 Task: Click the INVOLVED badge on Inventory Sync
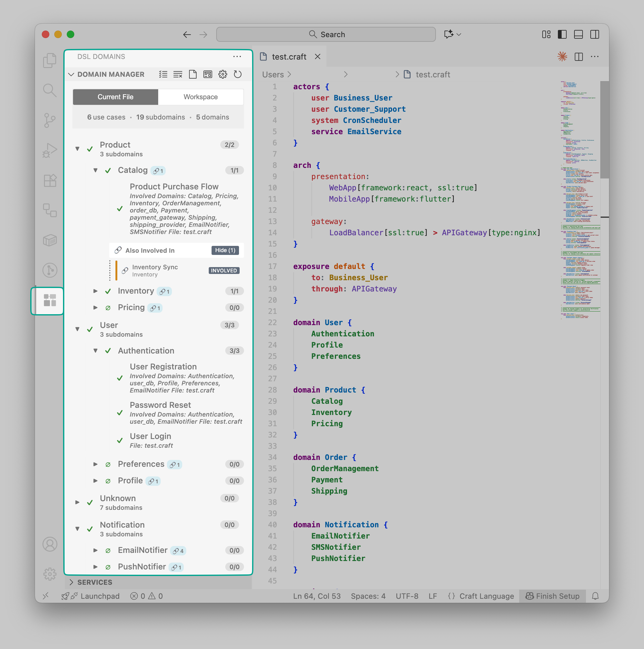224,271
